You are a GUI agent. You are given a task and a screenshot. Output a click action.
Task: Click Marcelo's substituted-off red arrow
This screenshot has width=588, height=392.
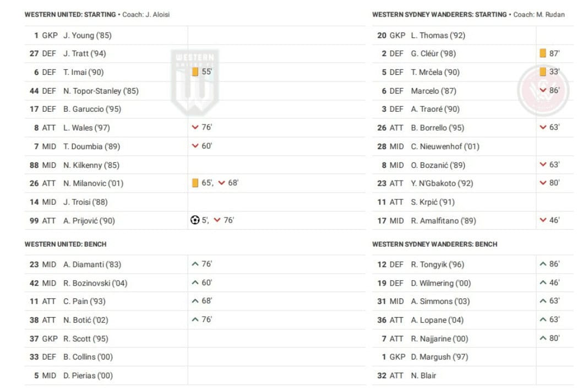[543, 91]
